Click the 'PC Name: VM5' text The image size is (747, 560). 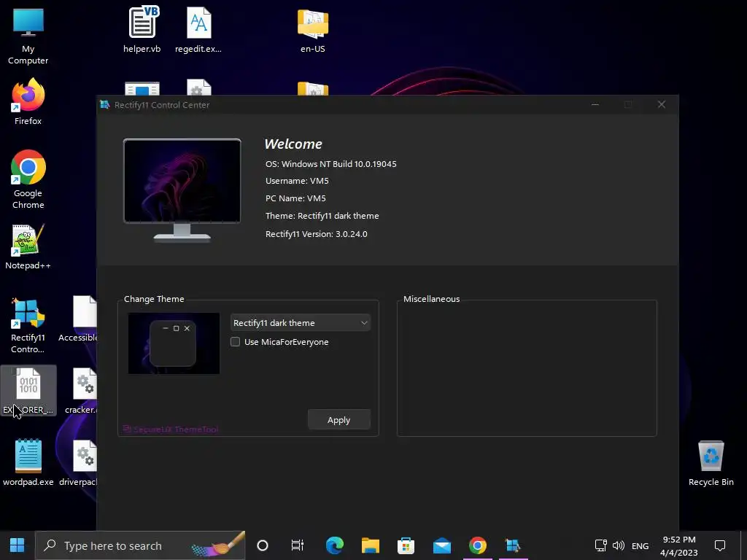(x=295, y=198)
